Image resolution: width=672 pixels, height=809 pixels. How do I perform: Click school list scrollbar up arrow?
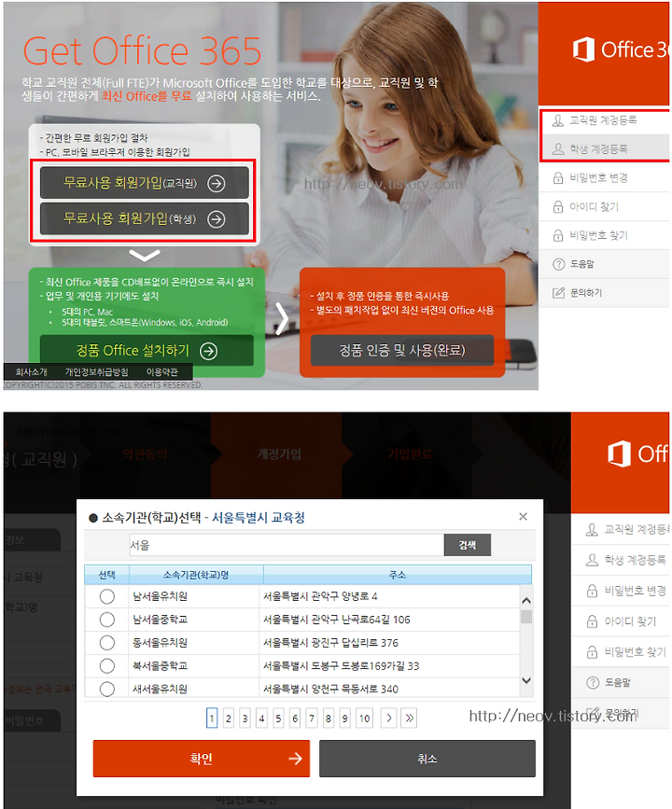(x=526, y=601)
